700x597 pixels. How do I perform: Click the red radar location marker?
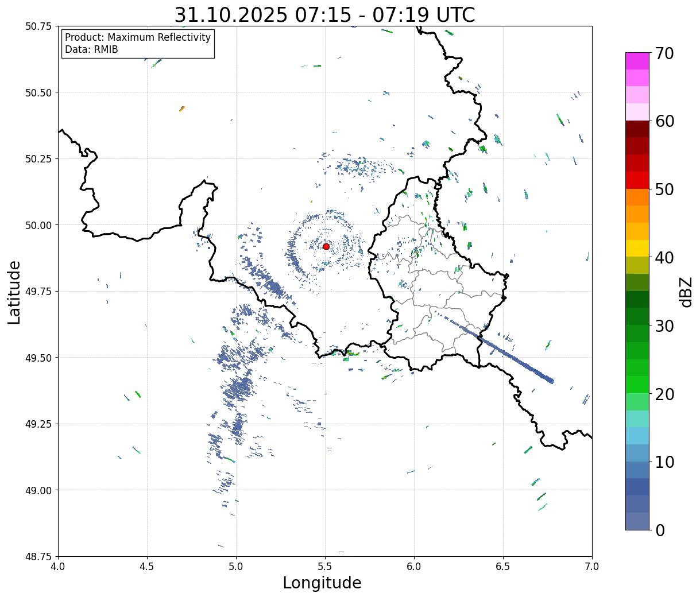pyautogui.click(x=326, y=246)
